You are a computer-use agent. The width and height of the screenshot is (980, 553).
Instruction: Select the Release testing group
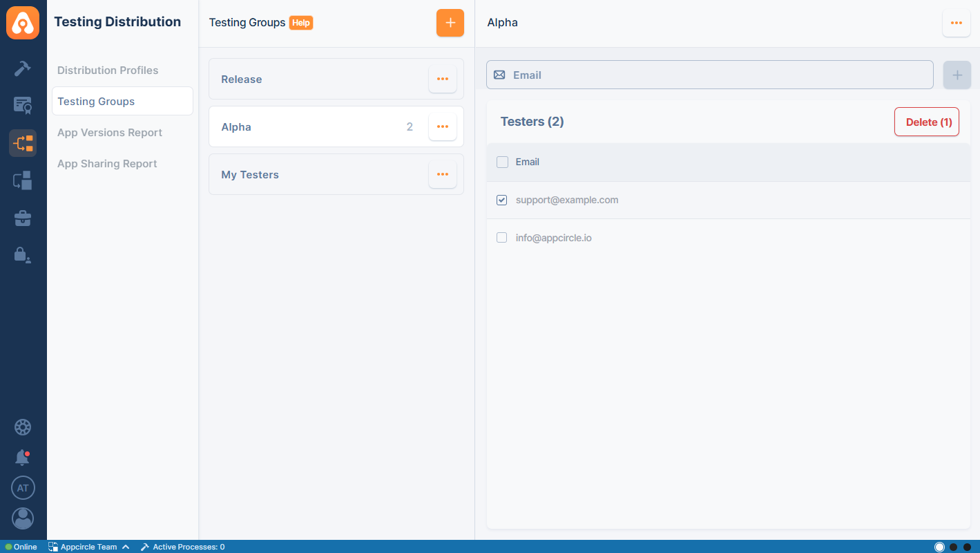336,79
